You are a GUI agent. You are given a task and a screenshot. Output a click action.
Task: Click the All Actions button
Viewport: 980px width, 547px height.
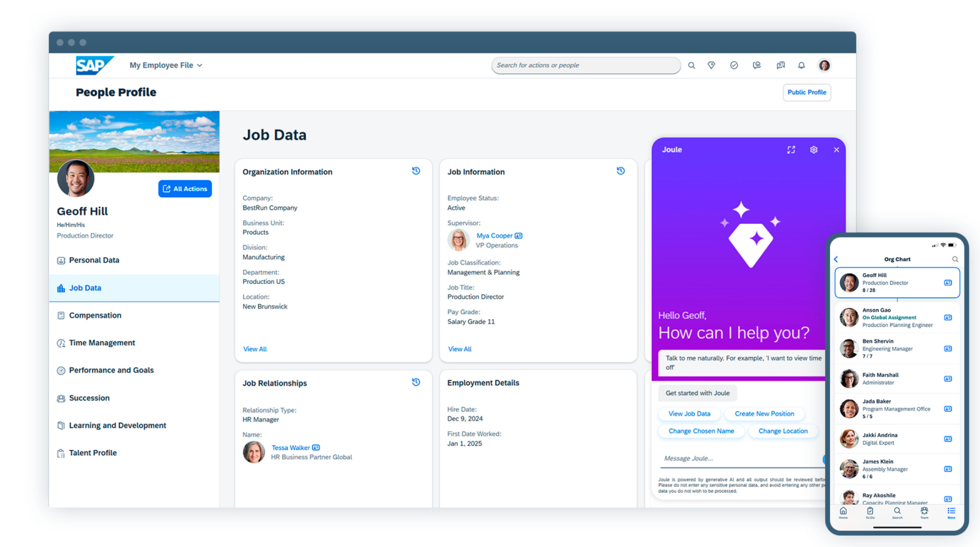point(185,189)
